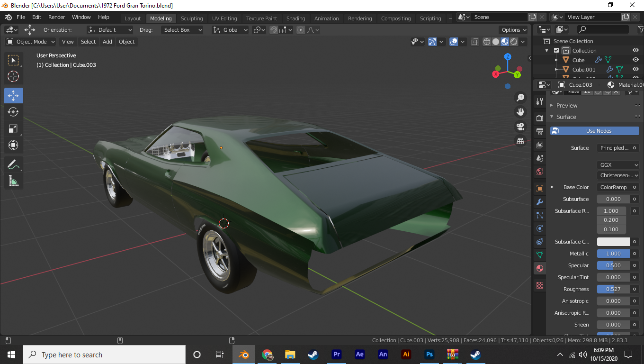The height and width of the screenshot is (364, 644).
Task: Toggle snapping magnet button in header
Action: tap(274, 30)
